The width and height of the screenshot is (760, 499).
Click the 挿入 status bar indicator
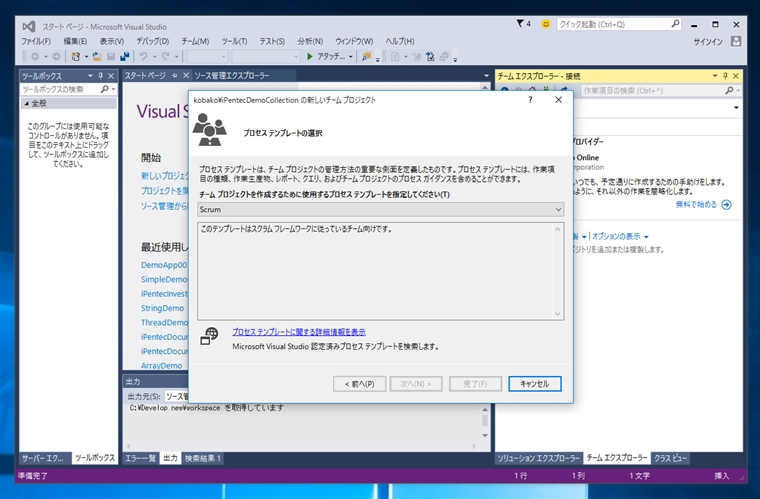[721, 476]
